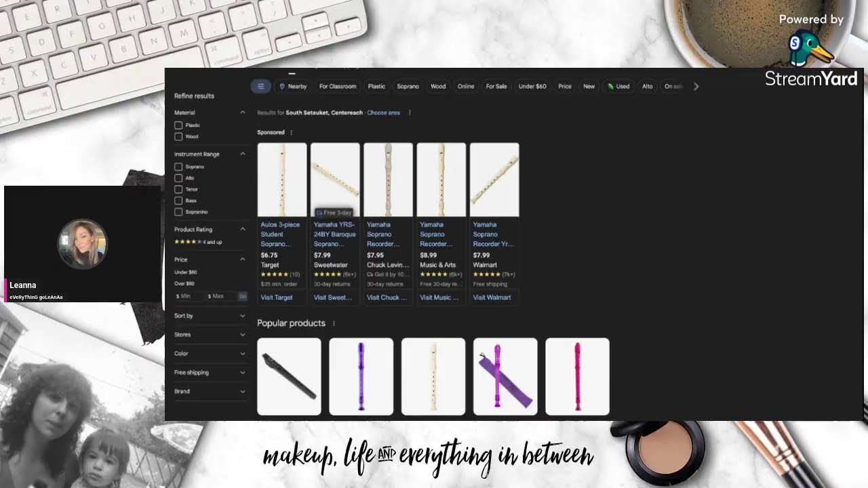Open the purple recorder with case product
The image size is (868, 488).
505,376
